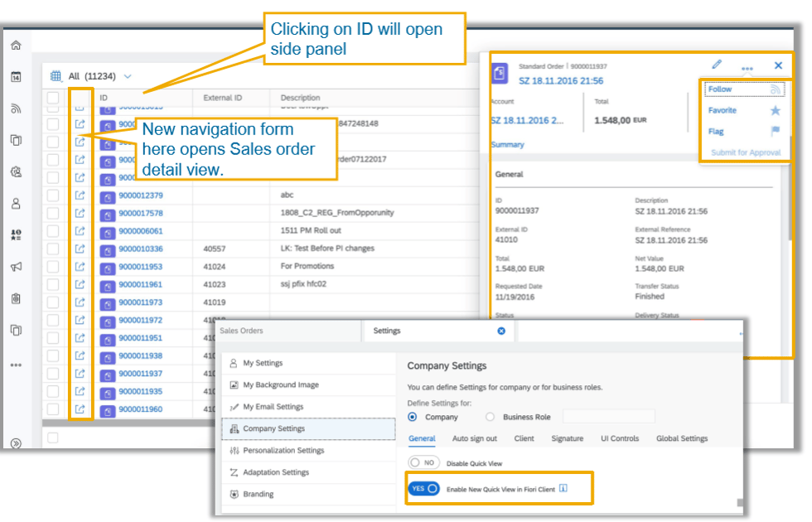Switch to the Sales Orders tab

coord(241,331)
